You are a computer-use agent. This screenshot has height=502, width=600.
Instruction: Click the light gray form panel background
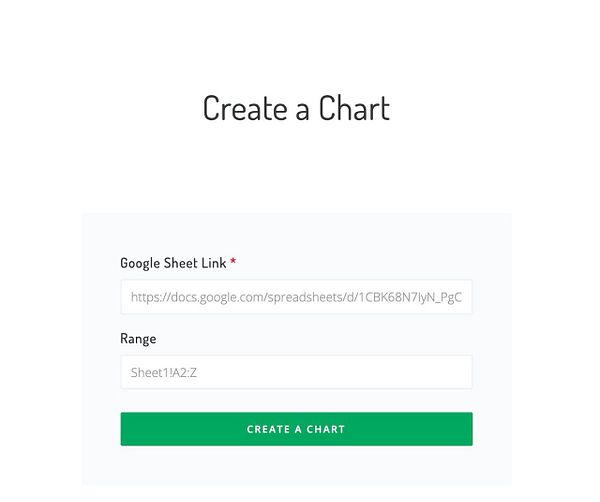tap(297, 233)
